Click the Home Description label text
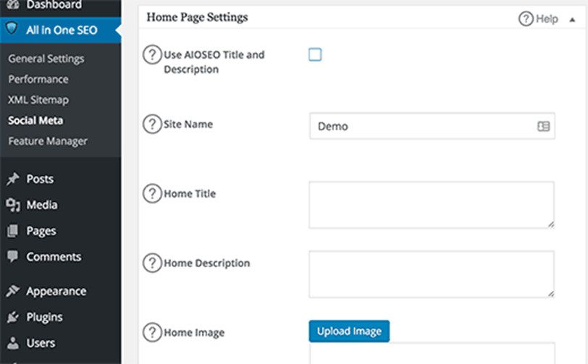 206,263
